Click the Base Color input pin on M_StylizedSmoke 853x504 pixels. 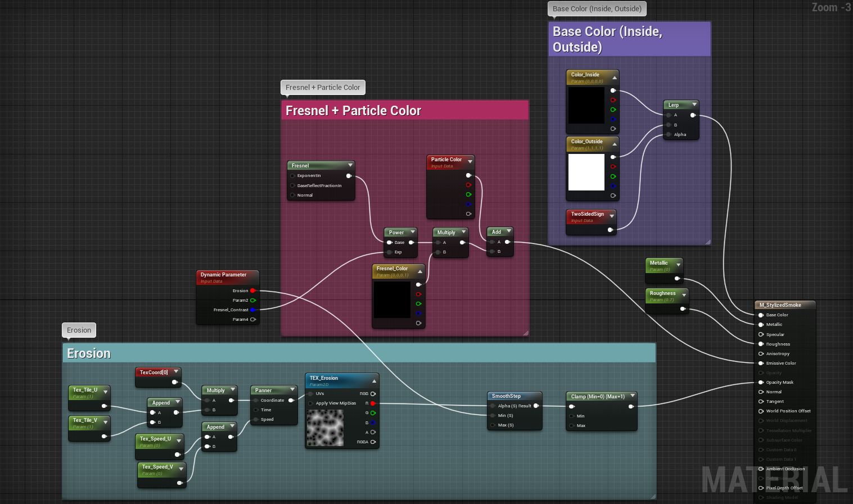(x=761, y=315)
